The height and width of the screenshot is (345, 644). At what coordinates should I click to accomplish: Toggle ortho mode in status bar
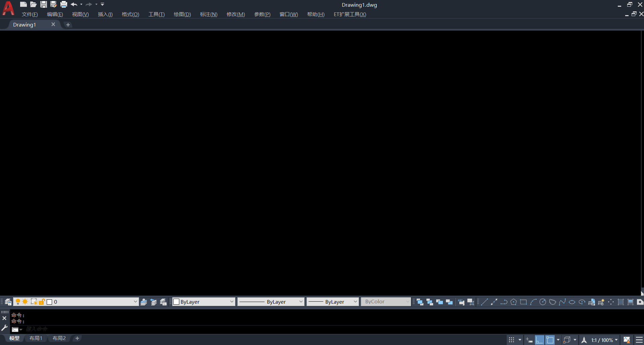[x=539, y=340]
